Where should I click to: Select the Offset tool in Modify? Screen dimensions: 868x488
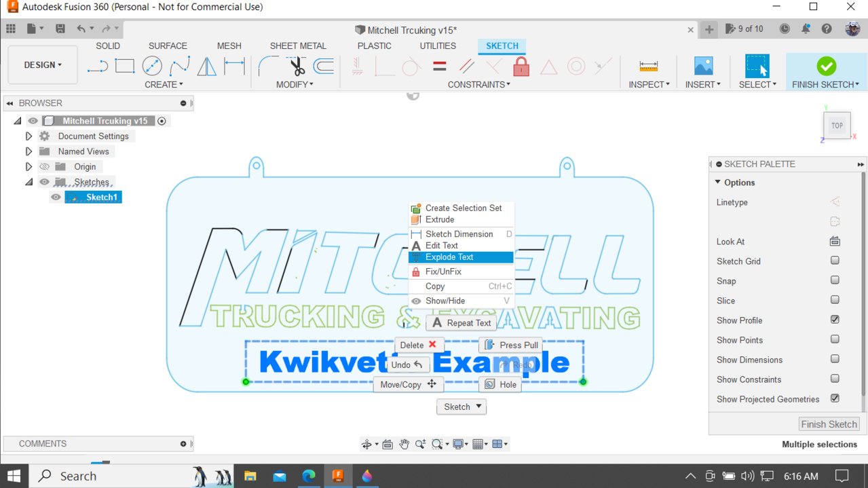[324, 66]
